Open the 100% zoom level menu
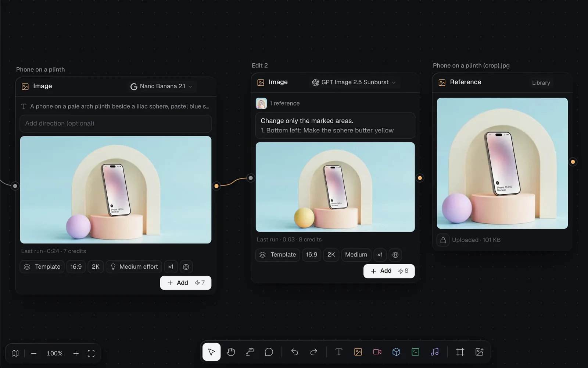This screenshot has height=368, width=588. point(55,353)
